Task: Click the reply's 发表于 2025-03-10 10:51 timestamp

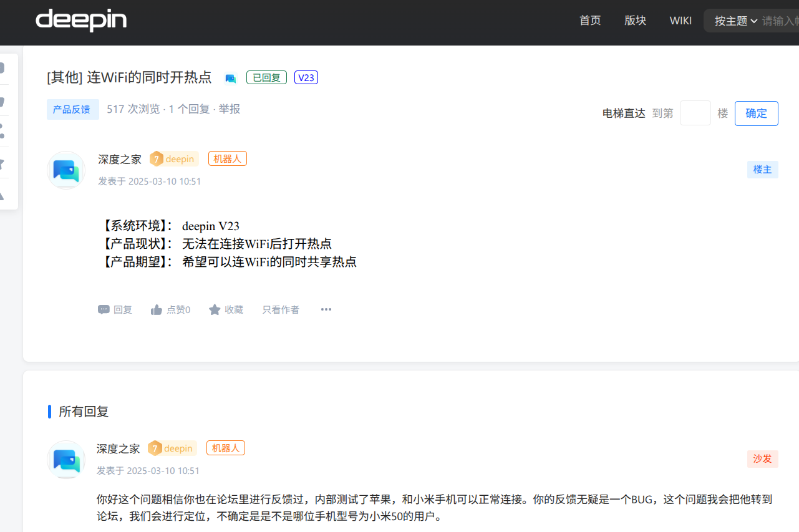Action: [x=148, y=471]
